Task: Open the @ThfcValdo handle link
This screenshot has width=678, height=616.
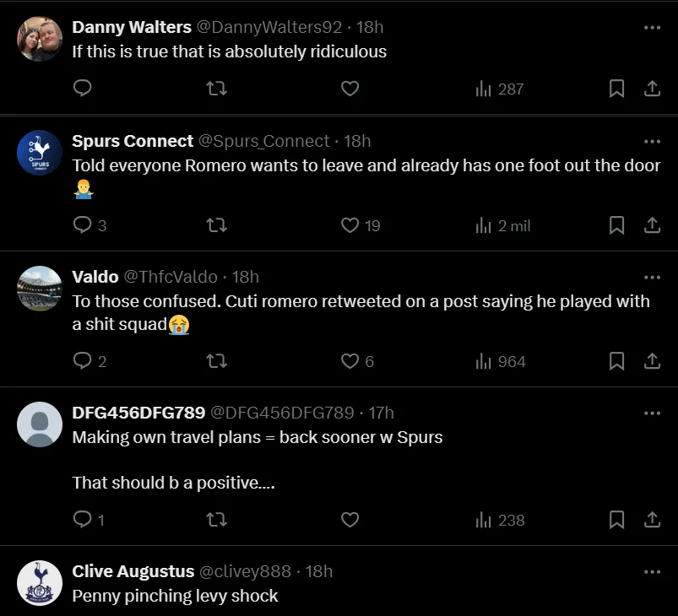Action: 173,277
